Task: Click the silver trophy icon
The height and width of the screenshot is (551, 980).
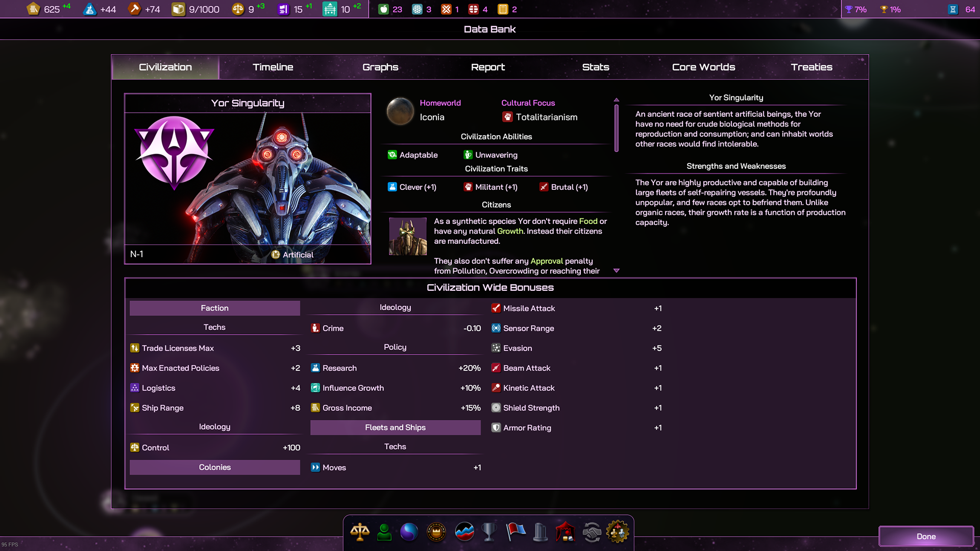Action: click(x=489, y=532)
